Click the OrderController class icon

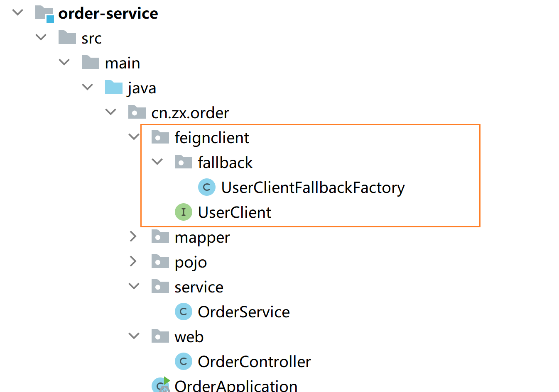(x=183, y=362)
